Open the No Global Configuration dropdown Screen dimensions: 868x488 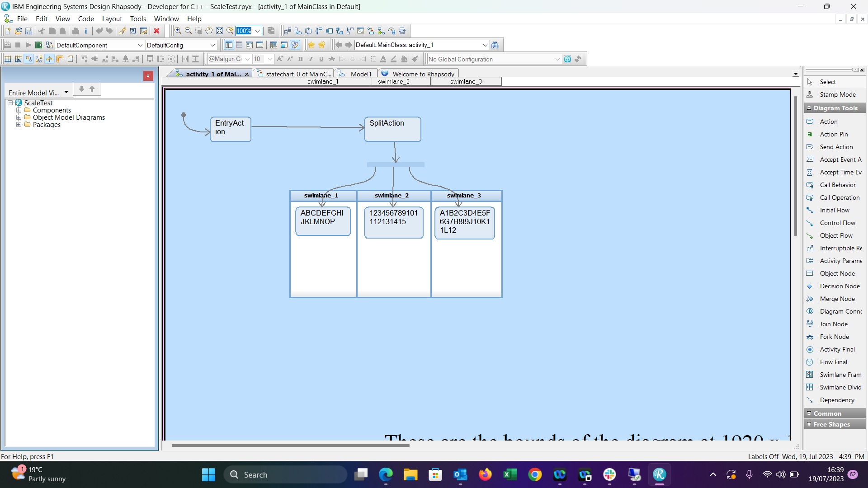click(x=557, y=59)
